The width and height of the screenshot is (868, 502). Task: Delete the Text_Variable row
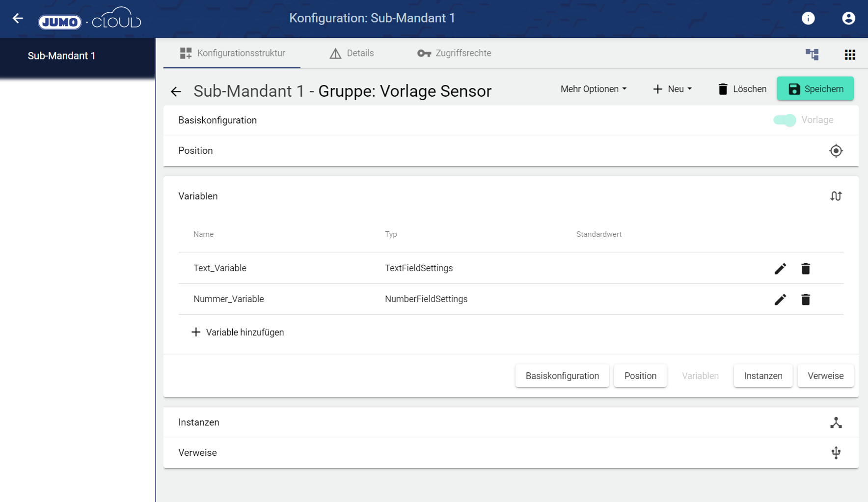[x=806, y=269]
